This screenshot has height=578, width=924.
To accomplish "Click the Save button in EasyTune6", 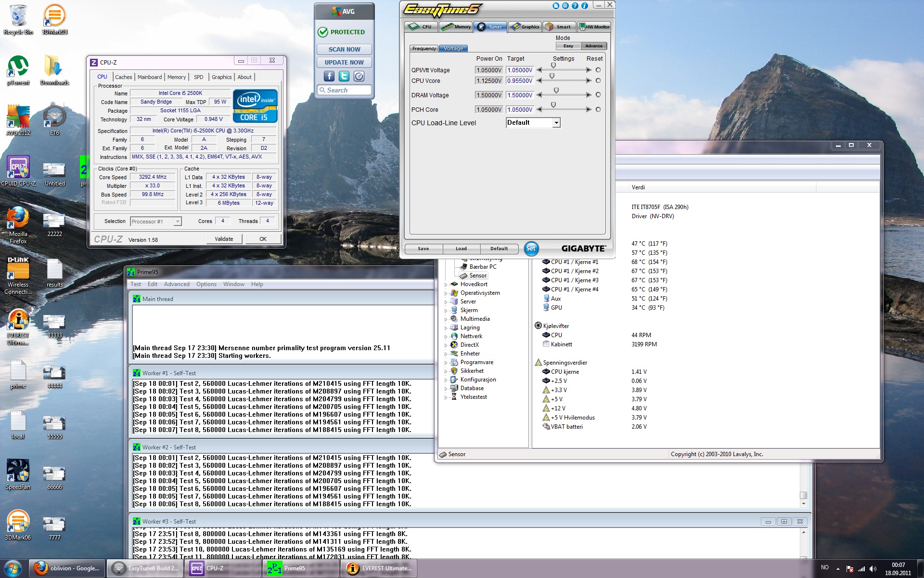I will pyautogui.click(x=423, y=249).
